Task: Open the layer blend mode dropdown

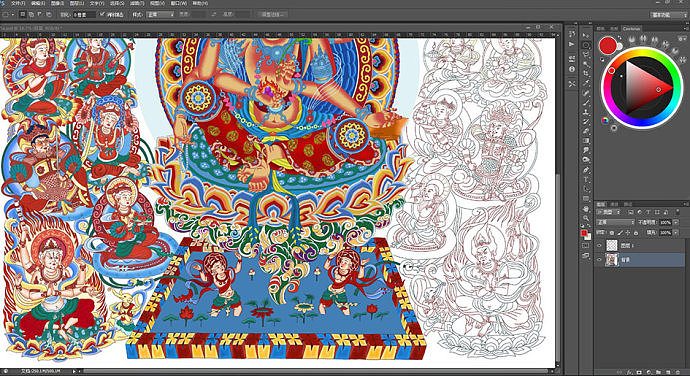Action: (x=615, y=222)
